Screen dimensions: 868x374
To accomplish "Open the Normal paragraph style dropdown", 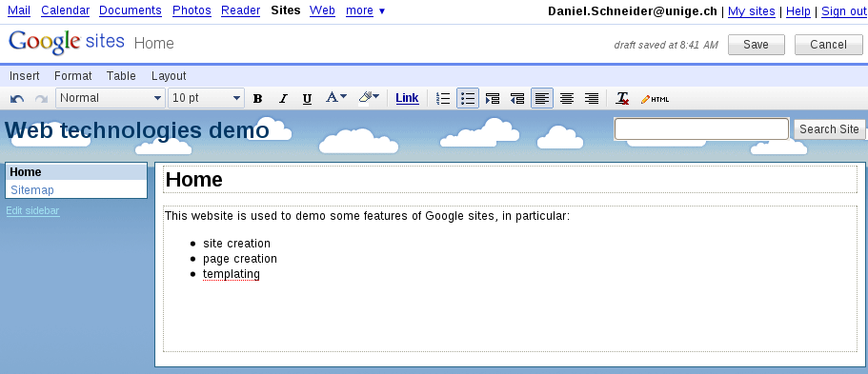I will point(111,98).
